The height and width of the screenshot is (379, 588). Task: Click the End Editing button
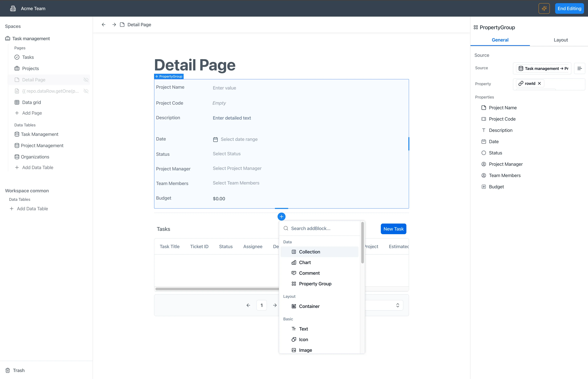pyautogui.click(x=569, y=8)
